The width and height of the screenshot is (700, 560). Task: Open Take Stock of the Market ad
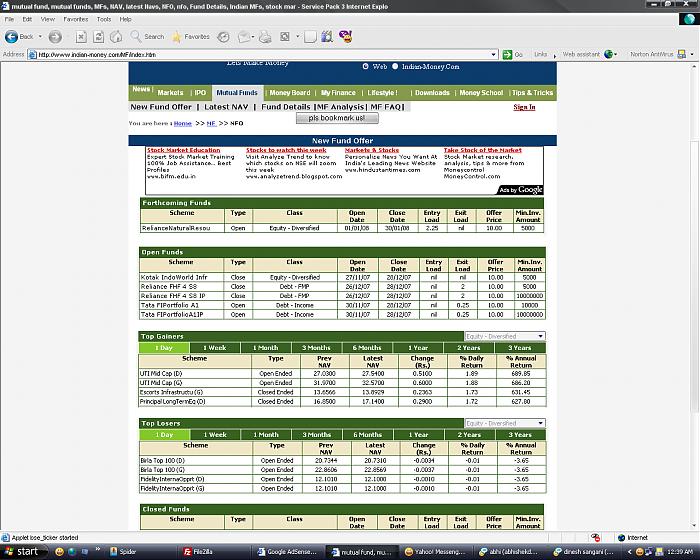point(483,150)
